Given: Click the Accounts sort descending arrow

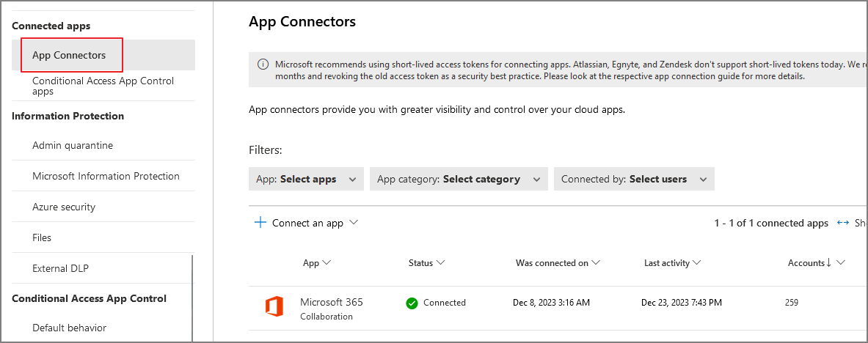Looking at the screenshot, I should pos(828,263).
